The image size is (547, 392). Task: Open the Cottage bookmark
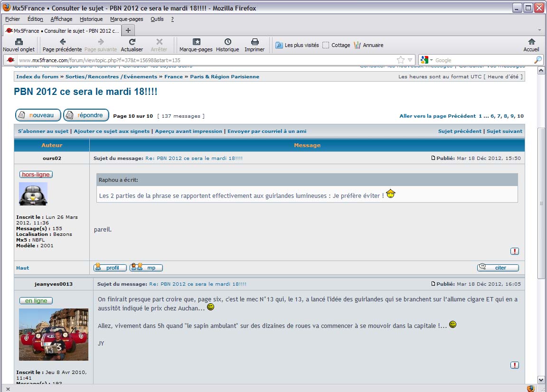336,45
